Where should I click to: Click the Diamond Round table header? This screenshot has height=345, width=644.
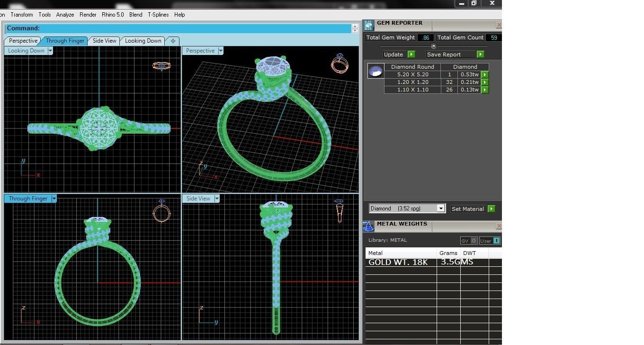click(x=412, y=67)
